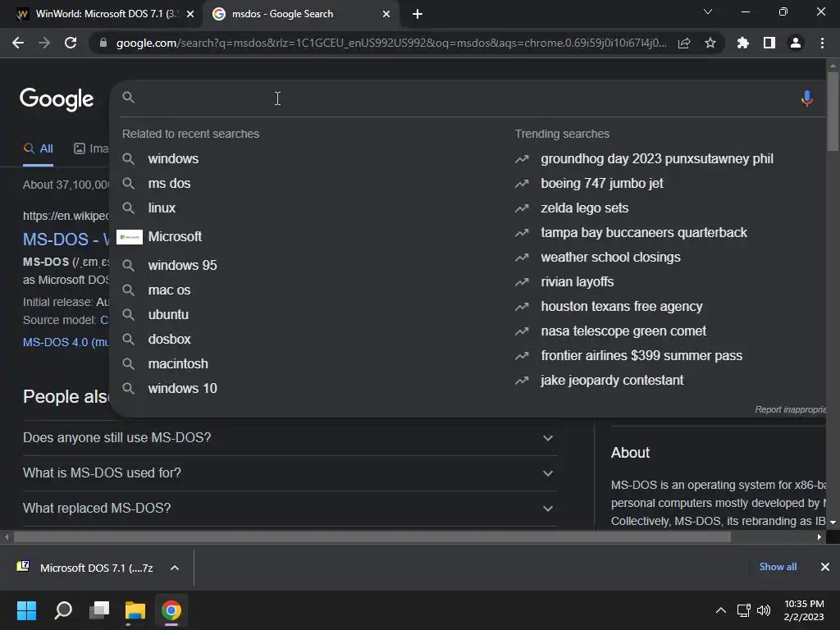840x630 pixels.
Task: Open trending search tampa bay buccaneers quarterback
Action: coord(643,232)
